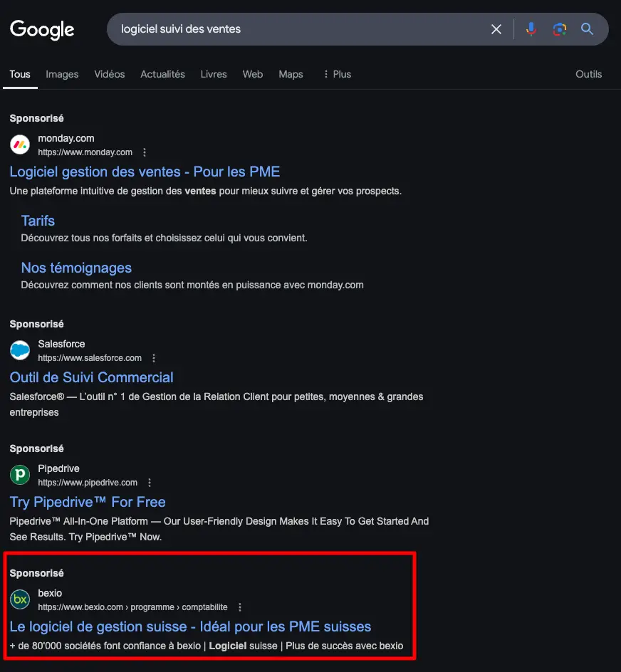
Task: Select the Salesforce site icon
Action: 19,350
